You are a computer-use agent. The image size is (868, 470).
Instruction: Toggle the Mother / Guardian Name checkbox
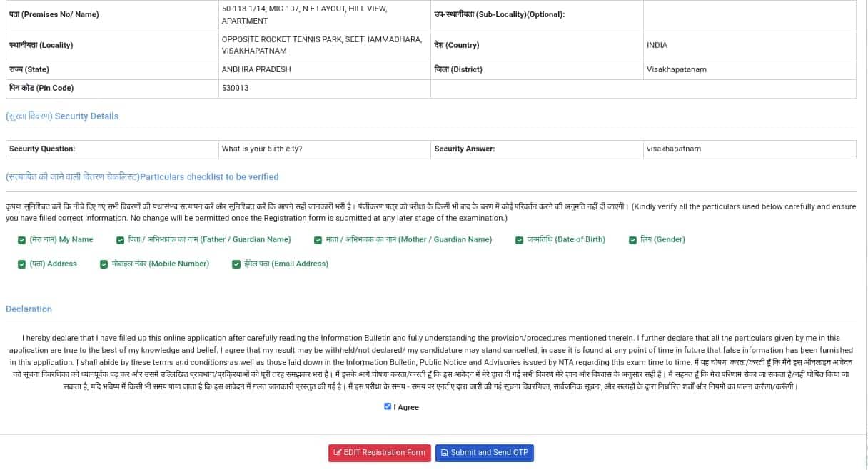tap(318, 240)
